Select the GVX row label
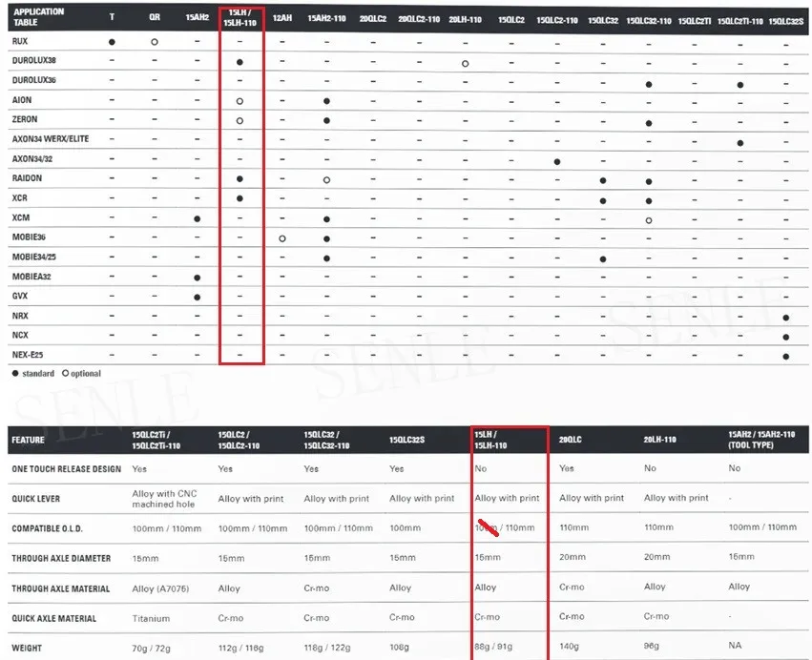The image size is (812, 660). point(20,296)
